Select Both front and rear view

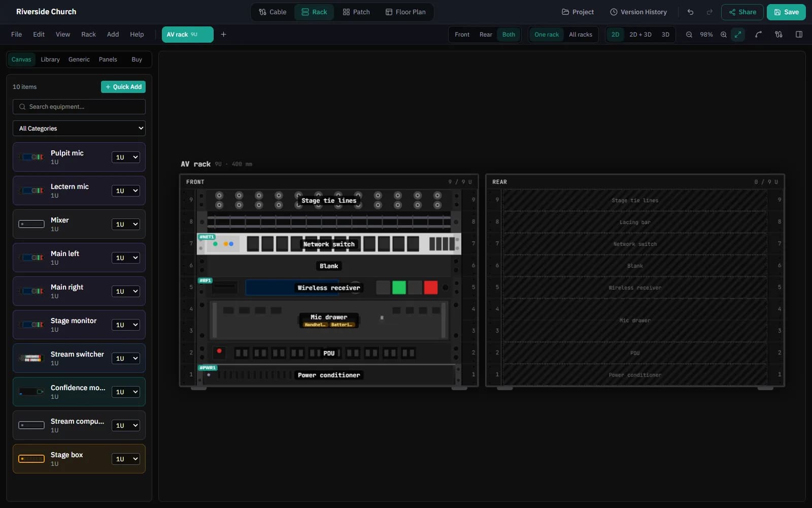[509, 35]
